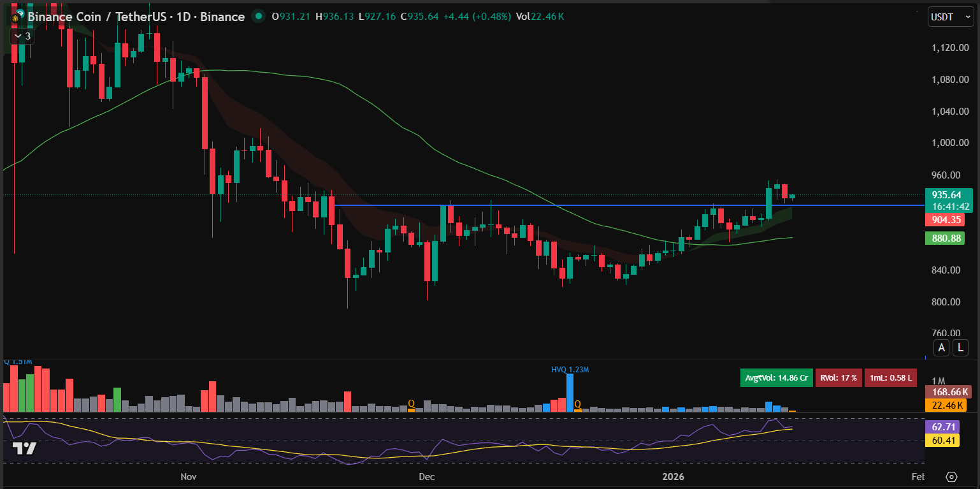Open chart settings via the gear icon
This screenshot has height=489, width=980.
pos(951,476)
